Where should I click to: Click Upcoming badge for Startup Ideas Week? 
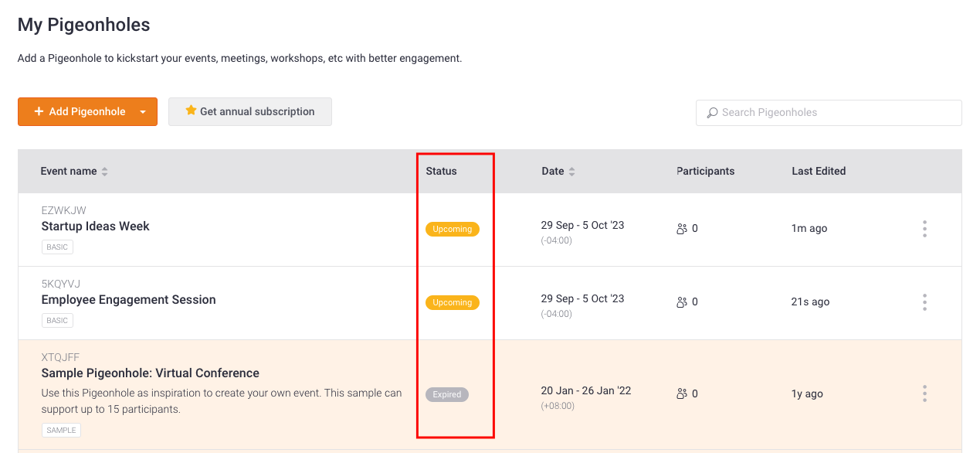click(x=453, y=229)
